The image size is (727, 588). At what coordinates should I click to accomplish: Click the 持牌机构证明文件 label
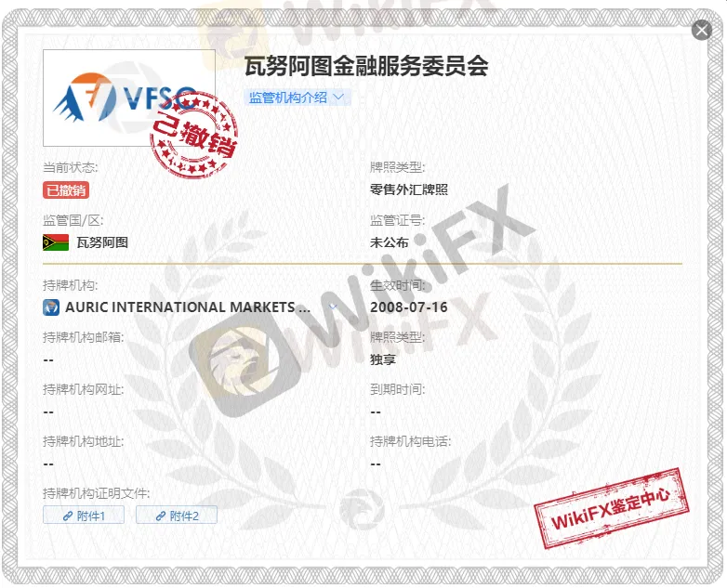[x=96, y=493]
